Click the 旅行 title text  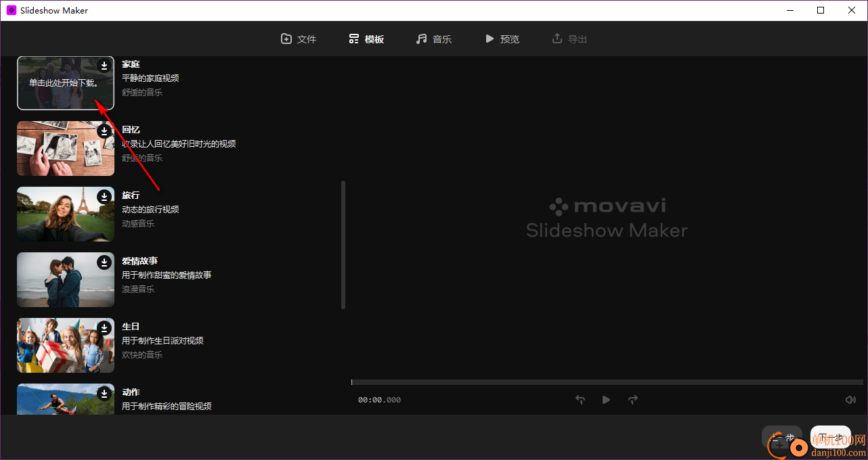(131, 195)
